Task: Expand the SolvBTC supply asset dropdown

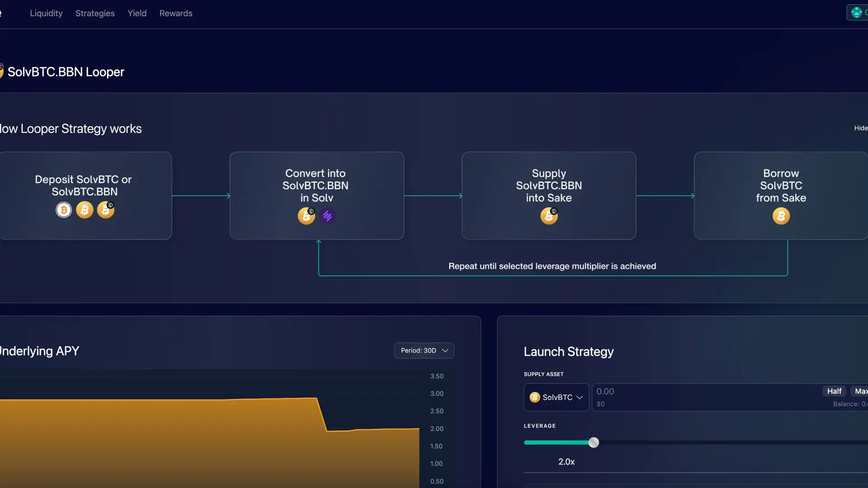Action: 557,397
